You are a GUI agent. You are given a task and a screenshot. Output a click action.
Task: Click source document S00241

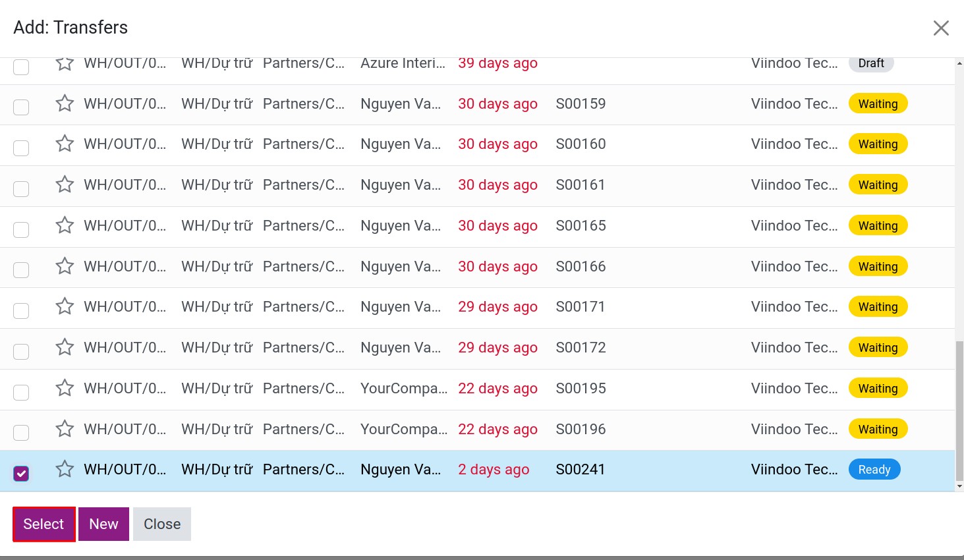580,469
